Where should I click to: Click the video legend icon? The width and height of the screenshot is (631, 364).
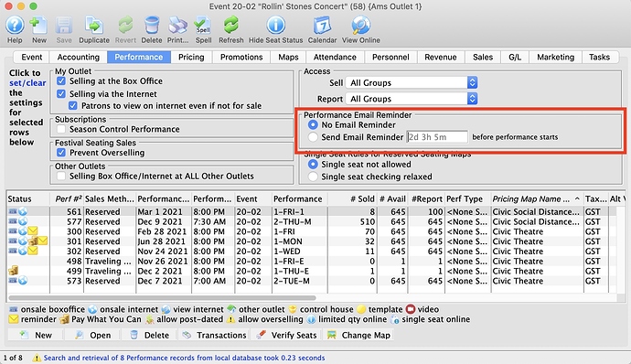[x=411, y=309]
